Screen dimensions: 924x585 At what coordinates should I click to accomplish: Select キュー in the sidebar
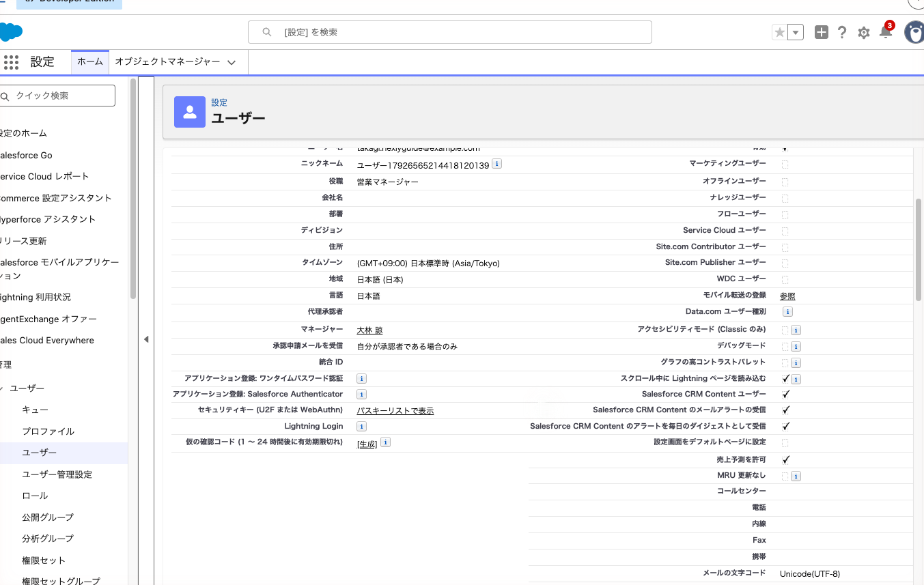point(35,410)
